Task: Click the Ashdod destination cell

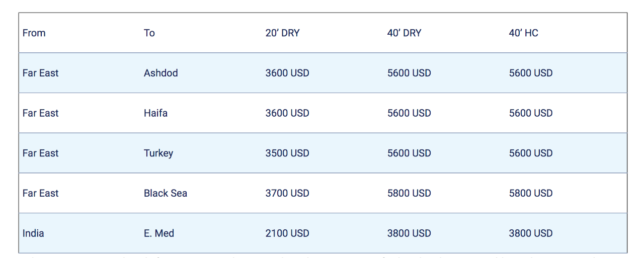Action: coord(161,73)
